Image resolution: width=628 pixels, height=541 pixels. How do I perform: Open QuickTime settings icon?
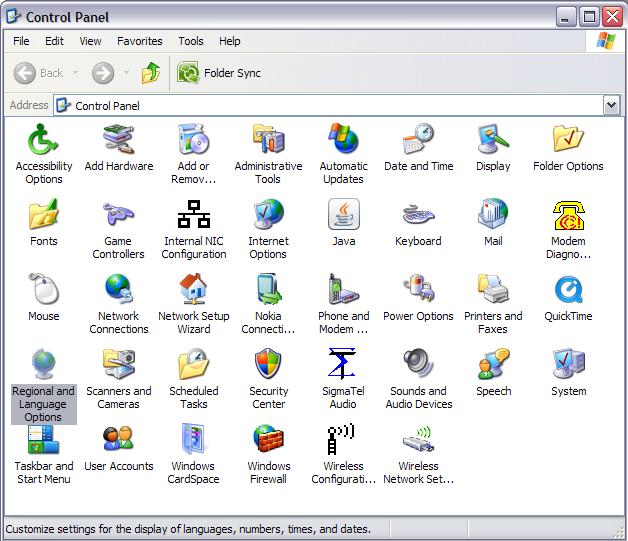pos(568,290)
